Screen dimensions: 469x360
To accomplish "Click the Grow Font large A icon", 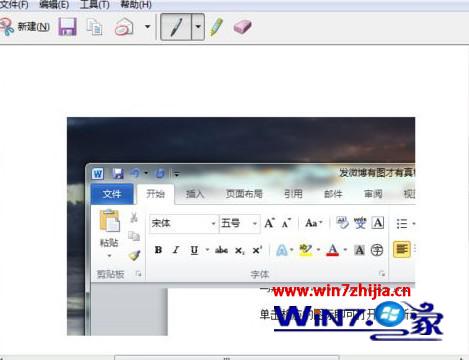I will (269, 223).
